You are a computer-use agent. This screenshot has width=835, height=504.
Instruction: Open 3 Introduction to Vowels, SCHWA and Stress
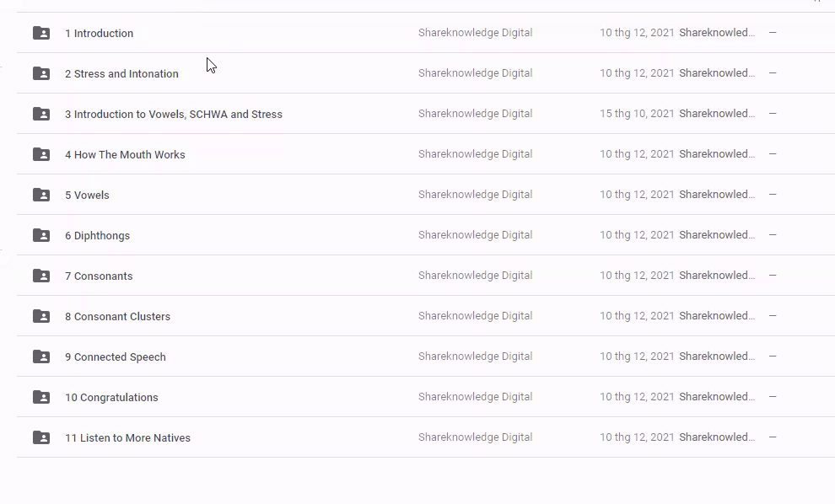click(x=173, y=115)
